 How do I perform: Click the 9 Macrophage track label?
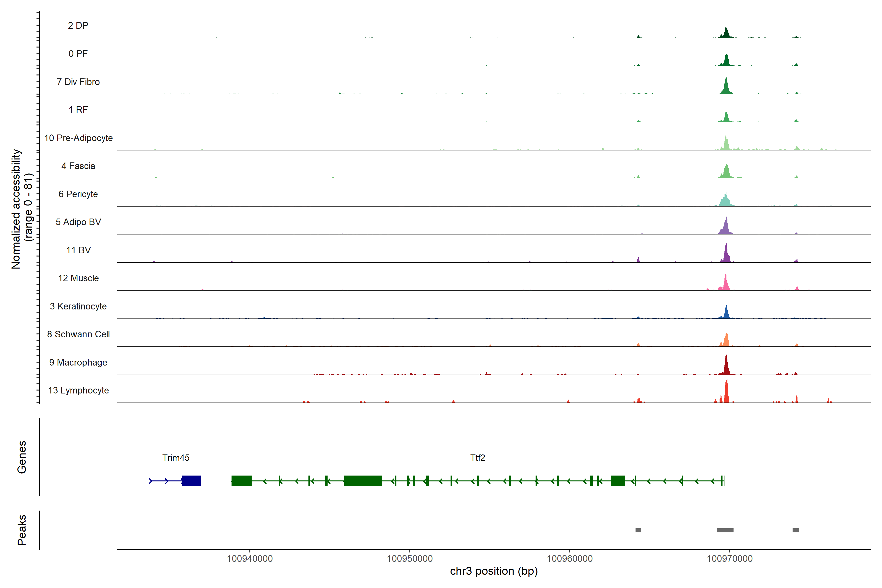tap(78, 362)
